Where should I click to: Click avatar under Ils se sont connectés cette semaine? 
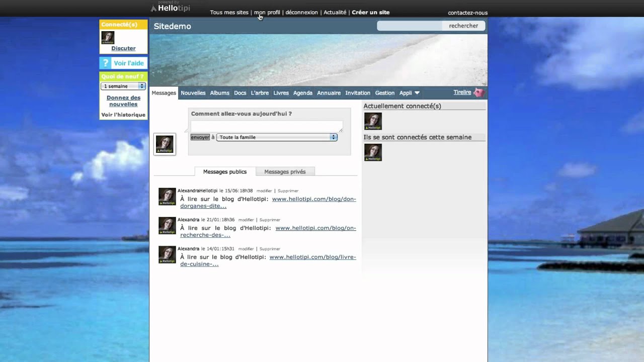click(373, 152)
